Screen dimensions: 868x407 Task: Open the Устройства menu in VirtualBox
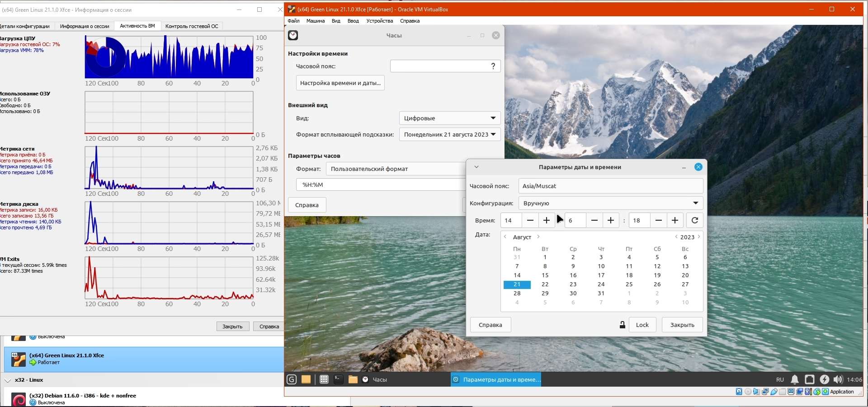pyautogui.click(x=379, y=21)
